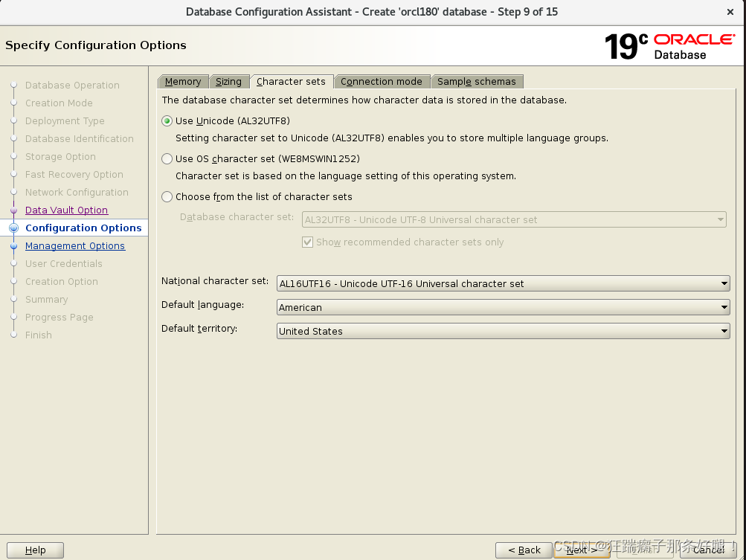Screen dimensions: 746x560
Task: Click the Help button
Action: 35,550
